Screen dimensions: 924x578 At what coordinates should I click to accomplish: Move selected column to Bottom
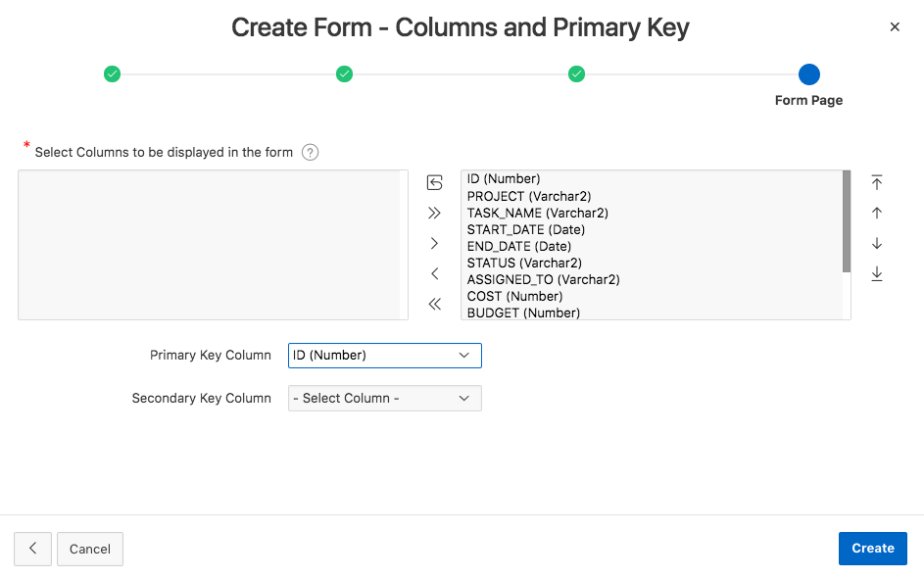[877, 273]
